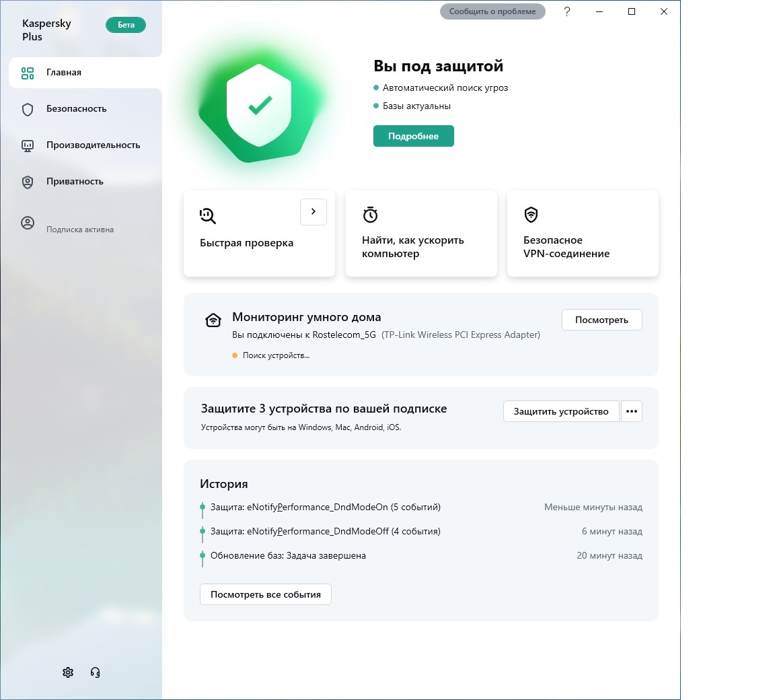Click the Приватность shield icon
This screenshot has width=775, height=700.
[x=28, y=182]
